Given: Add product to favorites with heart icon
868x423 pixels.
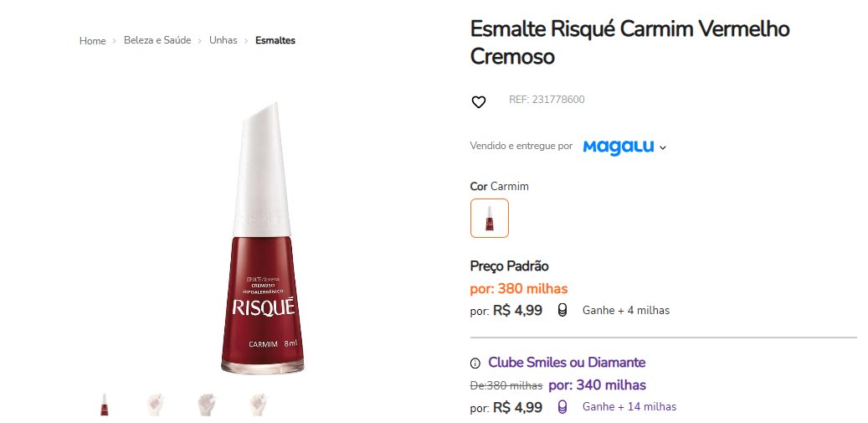Looking at the screenshot, I should pos(478,102).
